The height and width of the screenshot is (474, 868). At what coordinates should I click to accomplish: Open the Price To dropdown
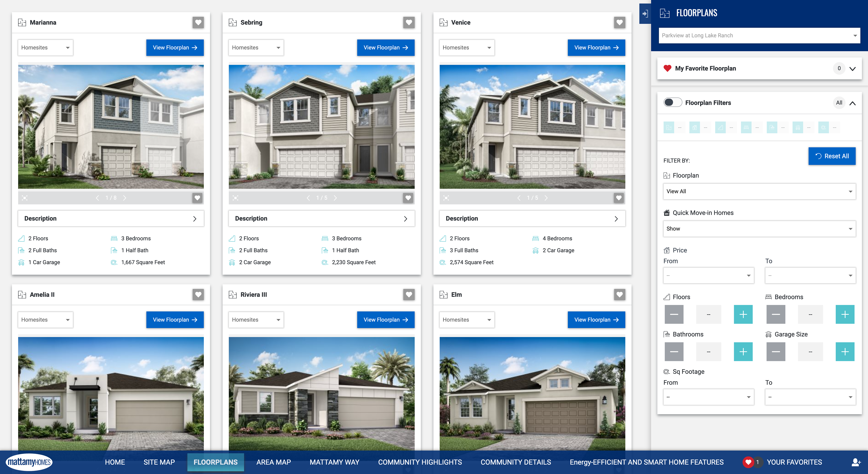pyautogui.click(x=810, y=276)
